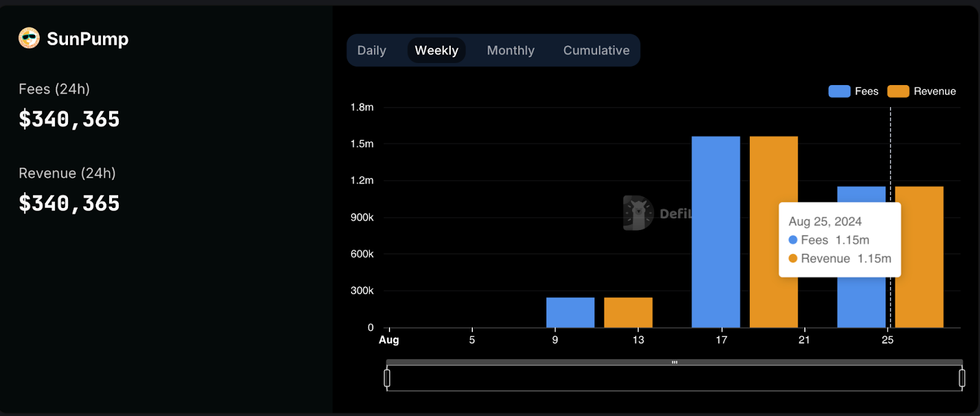The image size is (980, 416).
Task: Click the left range slider handle
Action: [387, 378]
